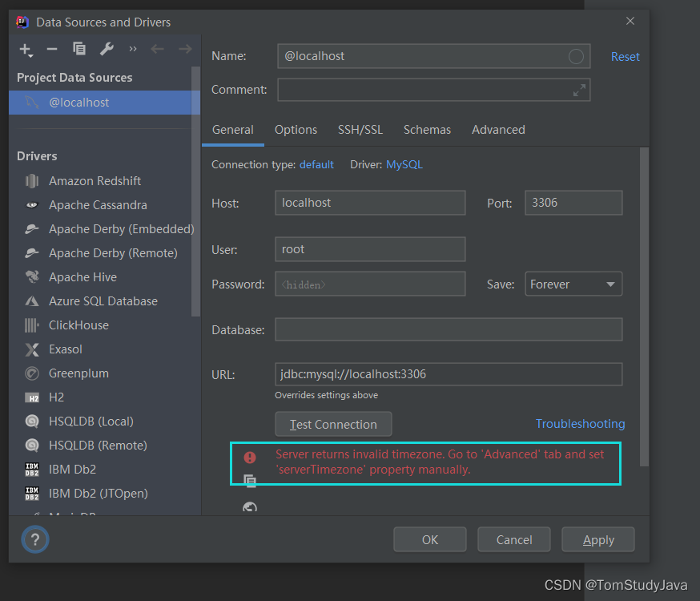Navigate forward with right arrow
Image resolution: width=700 pixels, height=601 pixels.
pyautogui.click(x=185, y=49)
